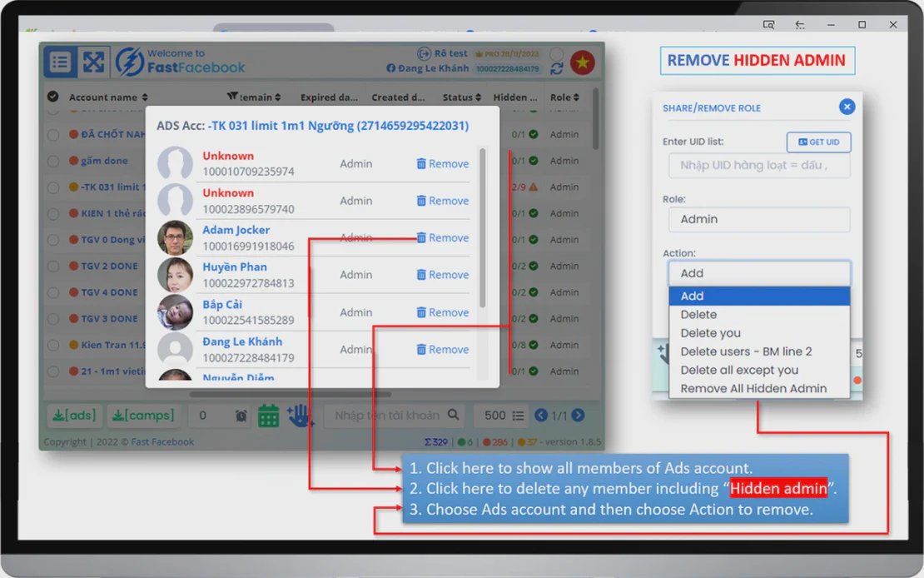Click the Enter UID list input field
The height and width of the screenshot is (578, 924).
(759, 166)
